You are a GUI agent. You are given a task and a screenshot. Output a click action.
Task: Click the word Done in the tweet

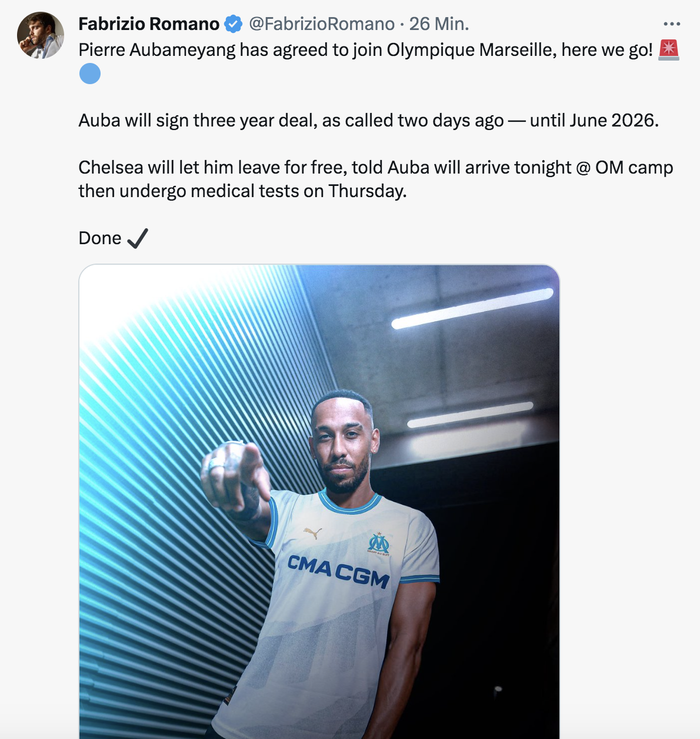coord(100,238)
